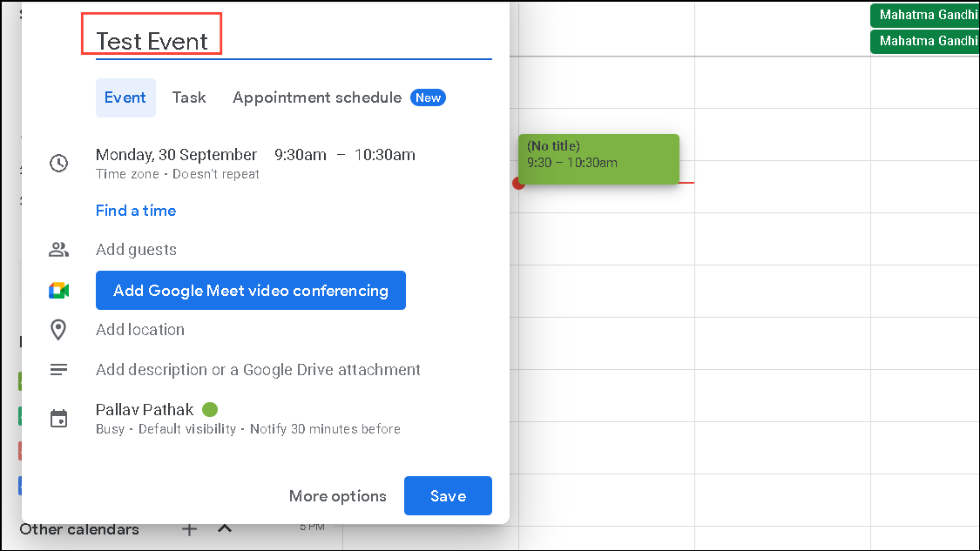This screenshot has width=980, height=551.
Task: Open the 9:30am start time dropdown
Action: (300, 155)
